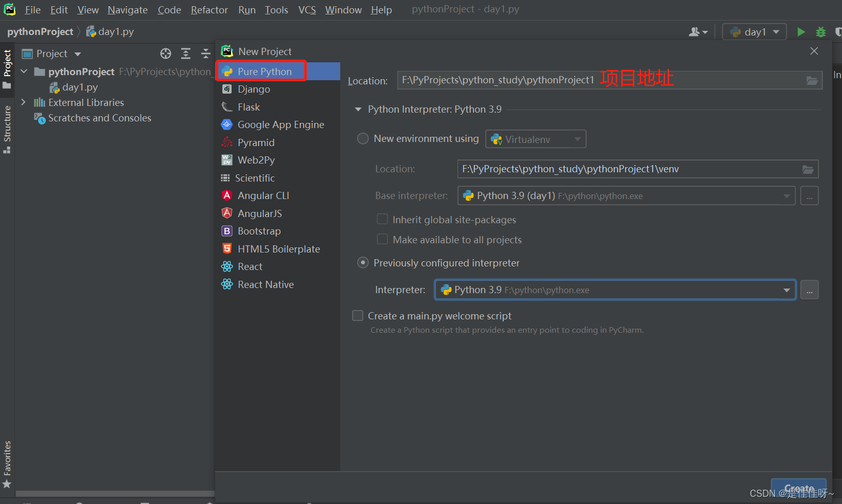Screen dimensions: 842x504
Task: Open the Base interpreter dropdown
Action: pos(626,196)
